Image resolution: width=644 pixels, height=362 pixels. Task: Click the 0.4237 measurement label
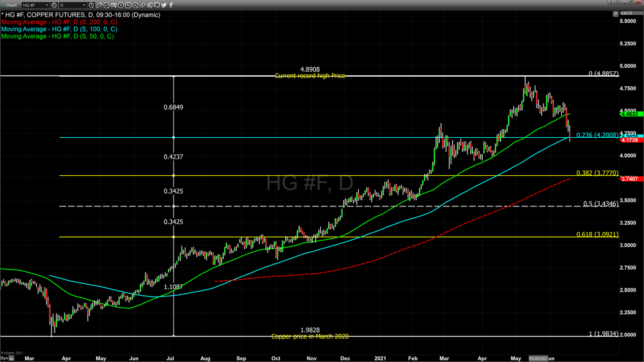174,157
